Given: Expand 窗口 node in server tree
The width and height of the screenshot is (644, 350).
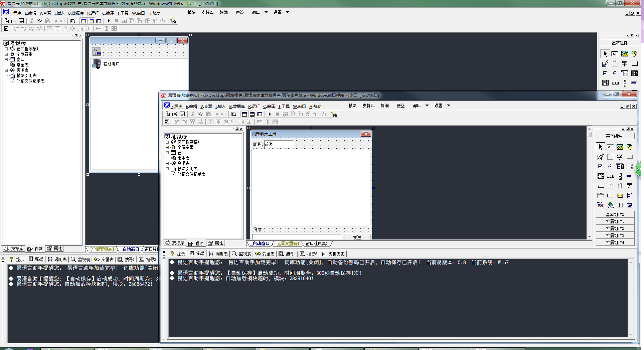Looking at the screenshot, I should (6, 59).
